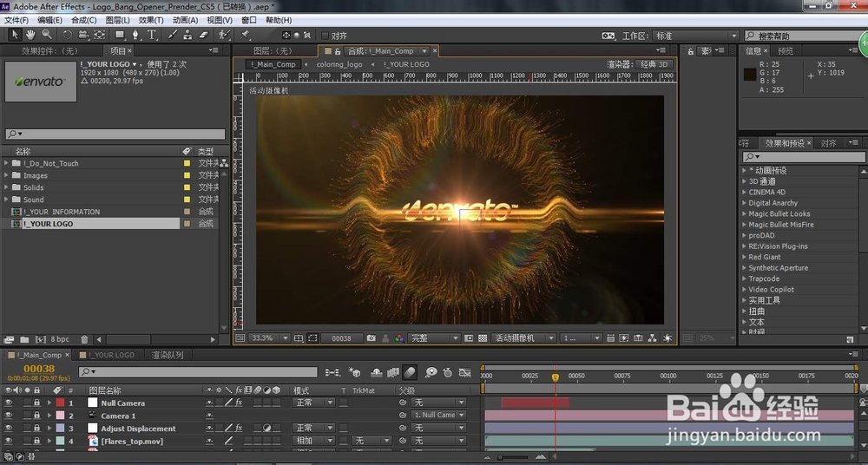Hide the Null Camera layer
868x465 pixels.
pos(9,403)
